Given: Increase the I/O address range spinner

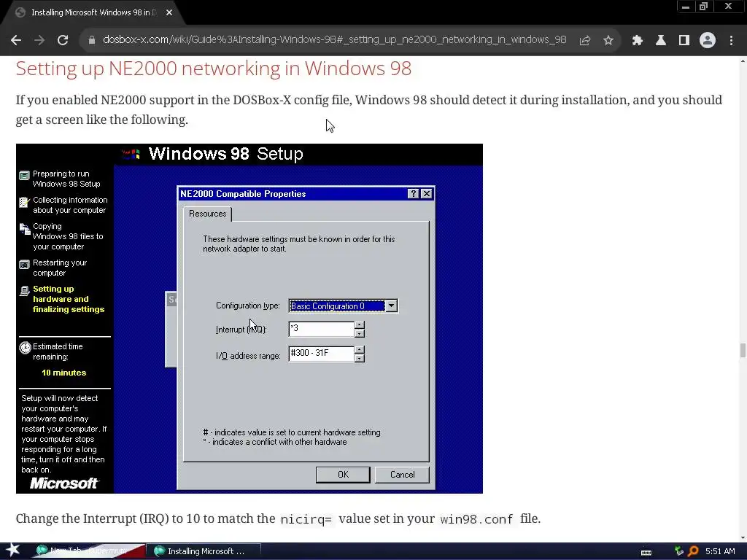Looking at the screenshot, I should click(360, 349).
